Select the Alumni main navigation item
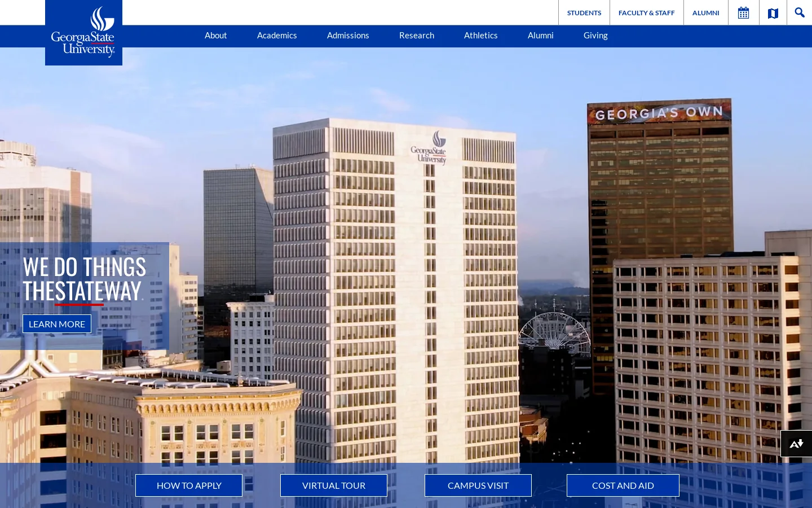 pos(540,36)
